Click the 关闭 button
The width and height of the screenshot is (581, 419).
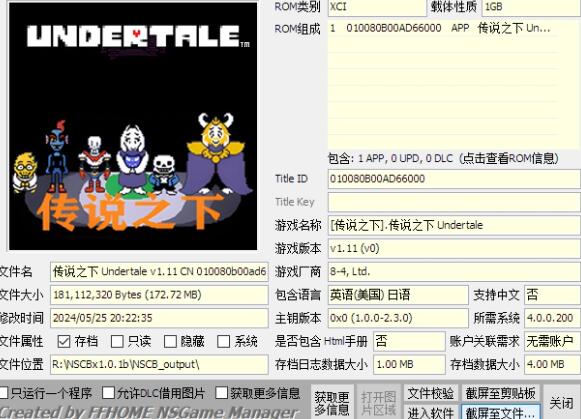pos(561,403)
